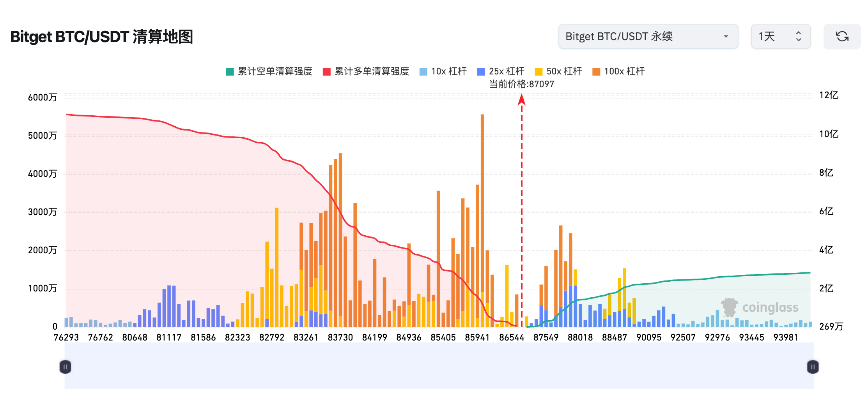Screen dimensions: 868x413
Task: Click the data zoom range bar below chart
Action: point(439,366)
